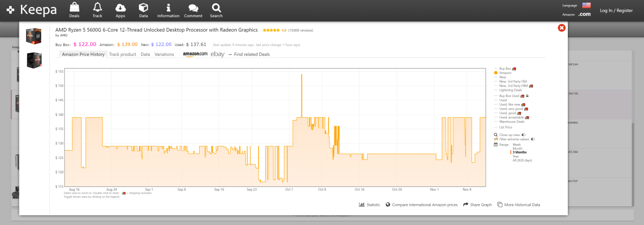Image resolution: width=644 pixels, height=225 pixels.
Task: Click the Comment speech bubbles icon
Action: (193, 7)
